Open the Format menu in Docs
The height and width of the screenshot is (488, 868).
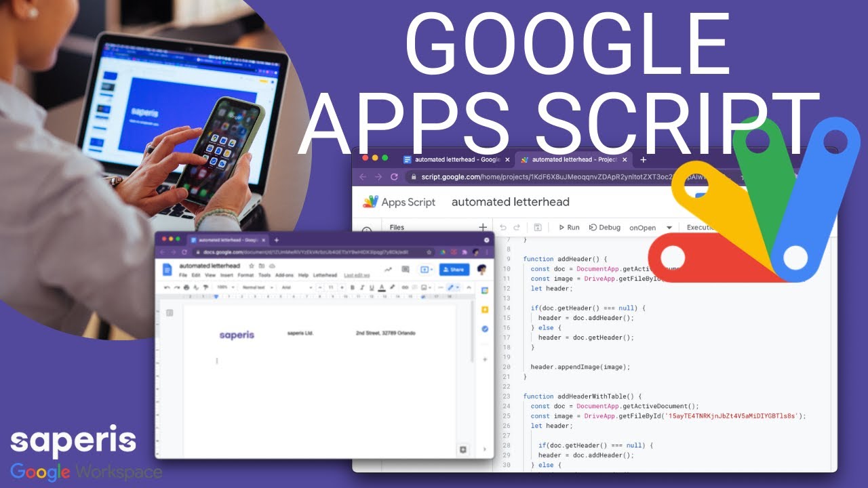pyautogui.click(x=245, y=275)
